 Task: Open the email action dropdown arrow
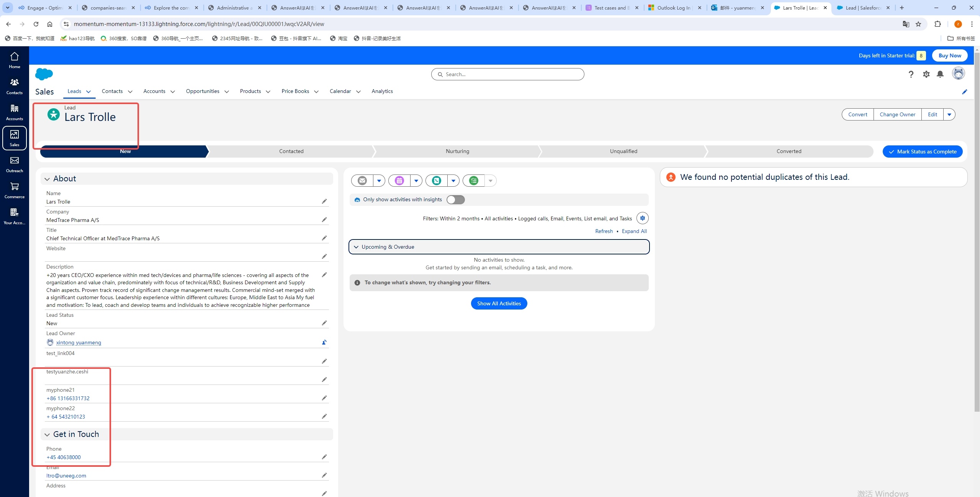click(x=379, y=181)
